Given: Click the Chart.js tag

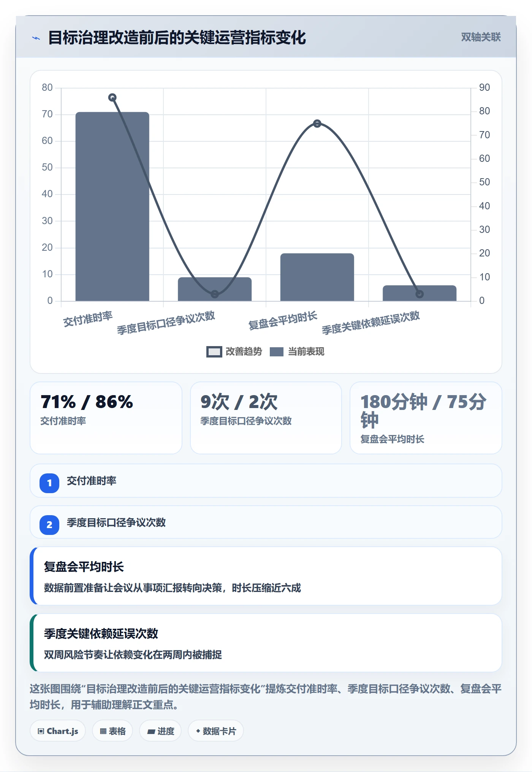Looking at the screenshot, I should tap(58, 731).
